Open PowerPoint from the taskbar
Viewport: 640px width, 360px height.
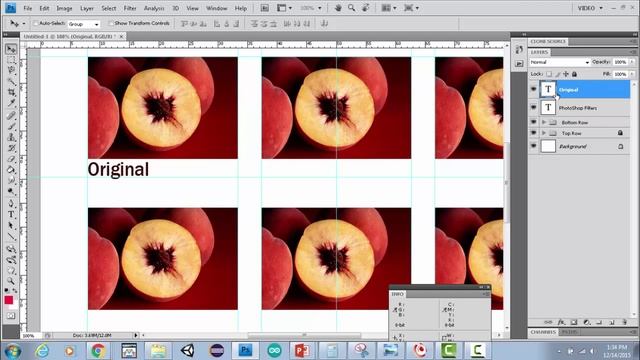[x=302, y=351]
